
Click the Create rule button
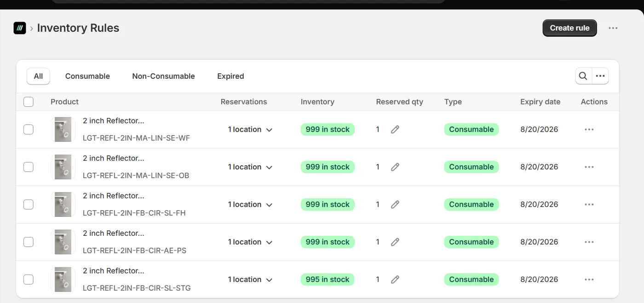click(569, 28)
